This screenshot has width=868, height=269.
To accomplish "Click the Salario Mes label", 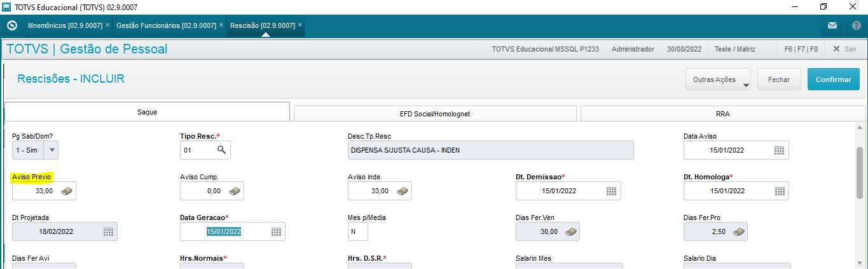I will point(534,258).
